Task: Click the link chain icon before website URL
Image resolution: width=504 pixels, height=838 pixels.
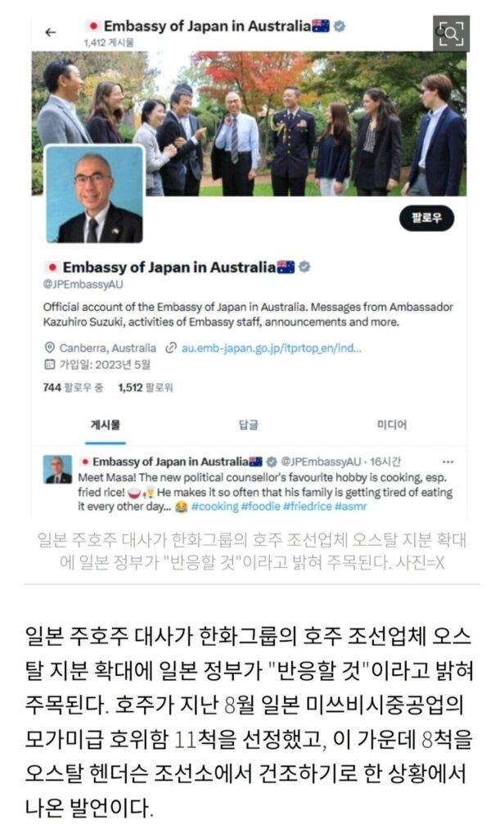Action: tap(171, 348)
